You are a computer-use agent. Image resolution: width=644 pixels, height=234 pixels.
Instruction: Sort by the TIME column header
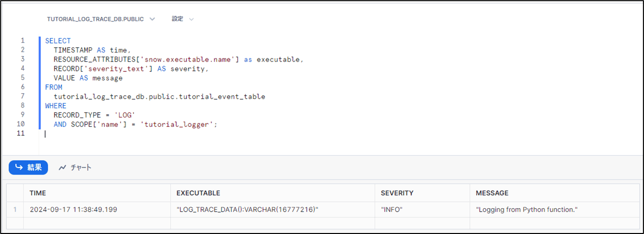pos(38,193)
